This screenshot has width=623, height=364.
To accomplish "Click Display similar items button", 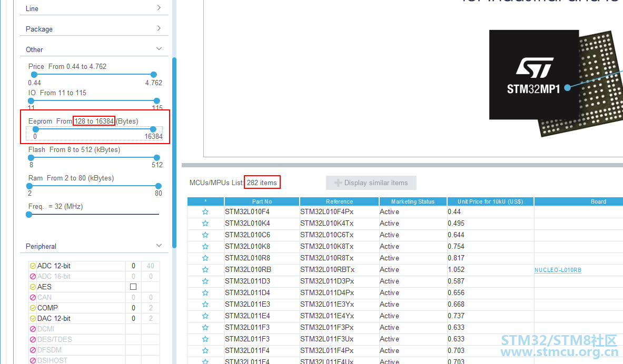I will point(371,183).
